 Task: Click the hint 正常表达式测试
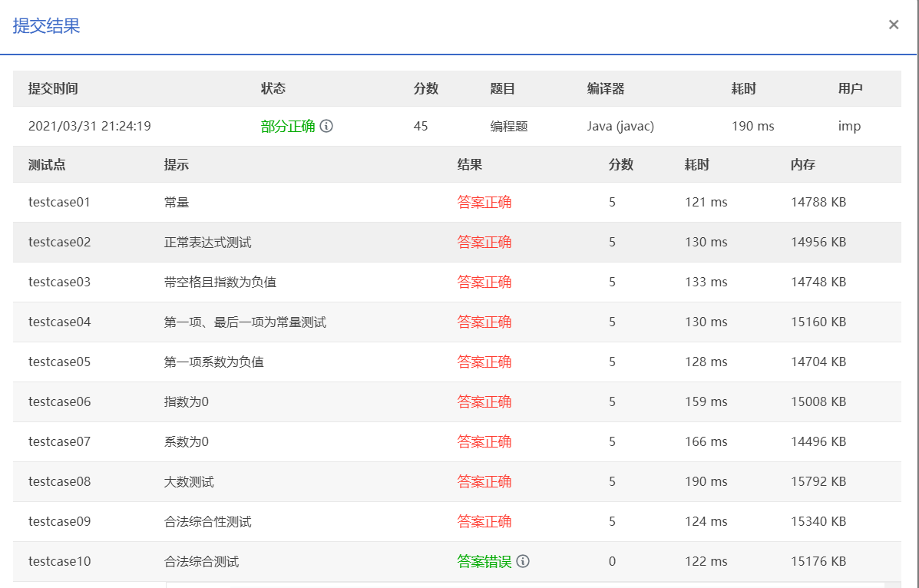(x=207, y=242)
